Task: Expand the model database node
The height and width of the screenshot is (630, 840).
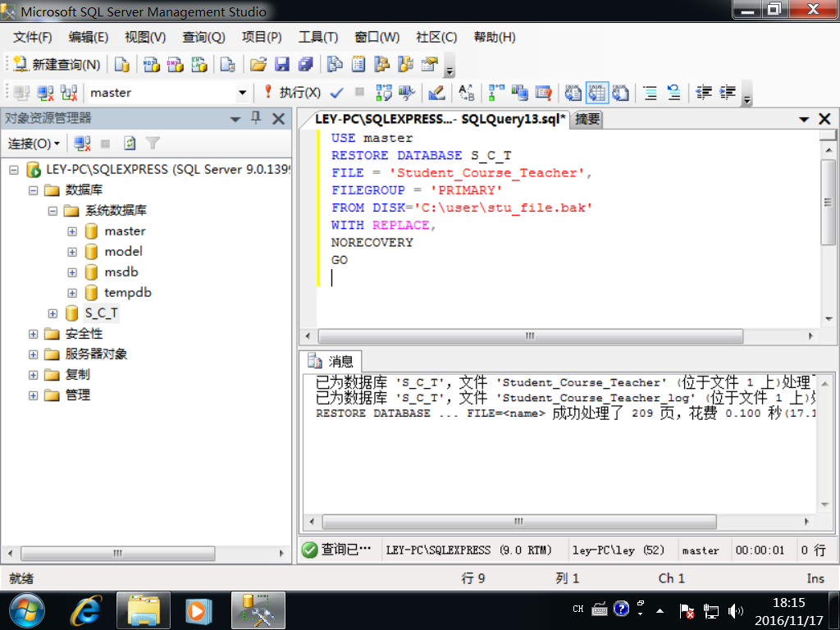Action: click(72, 252)
